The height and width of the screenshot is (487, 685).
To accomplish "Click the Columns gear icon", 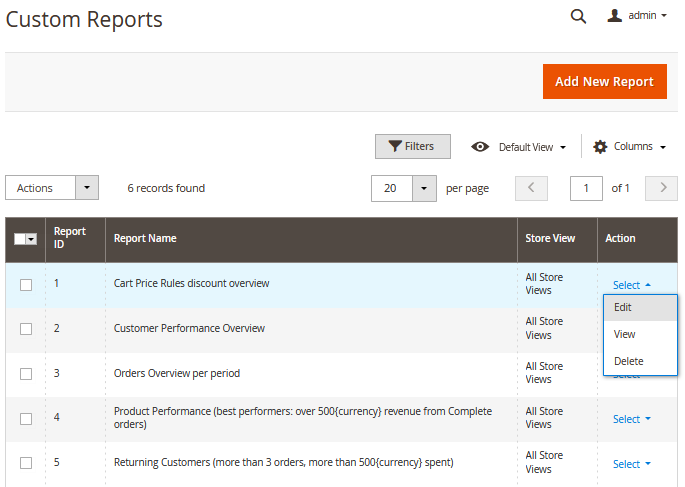I will click(x=600, y=147).
